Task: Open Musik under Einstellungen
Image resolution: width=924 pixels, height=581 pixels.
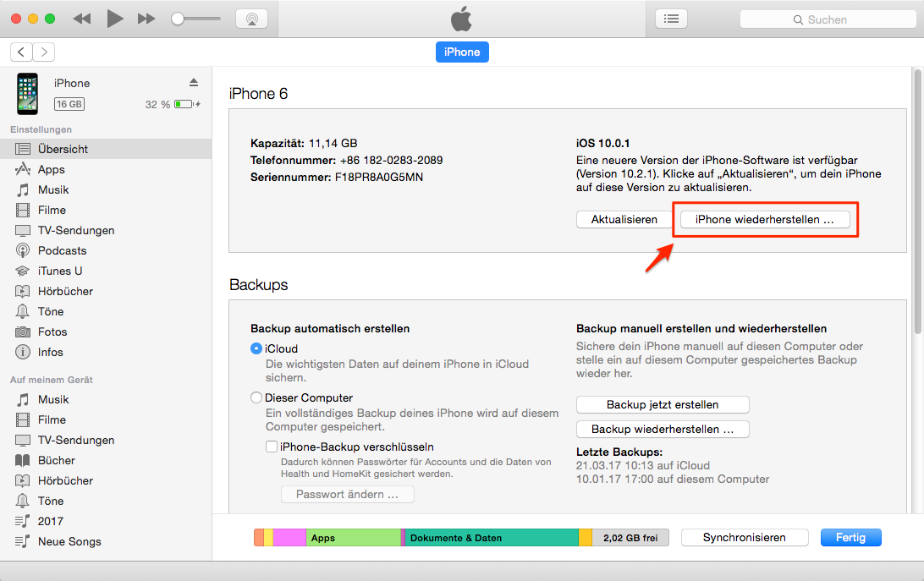Action: (x=106, y=189)
